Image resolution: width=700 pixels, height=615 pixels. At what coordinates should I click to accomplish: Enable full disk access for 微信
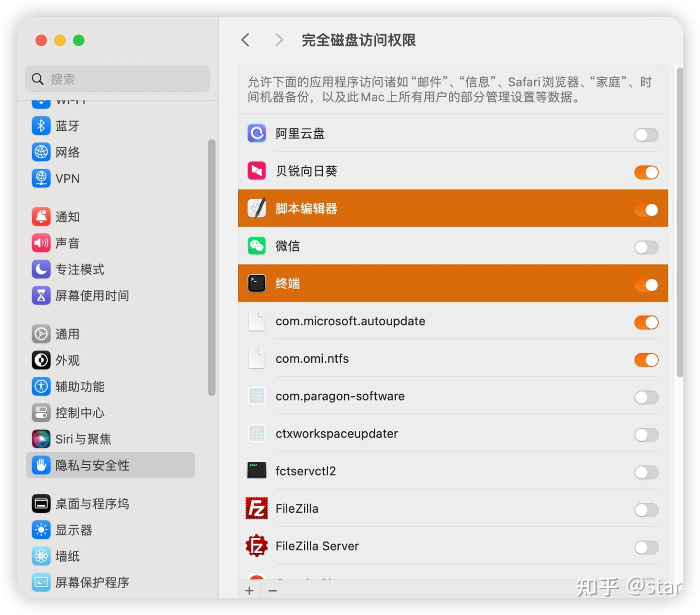point(646,247)
